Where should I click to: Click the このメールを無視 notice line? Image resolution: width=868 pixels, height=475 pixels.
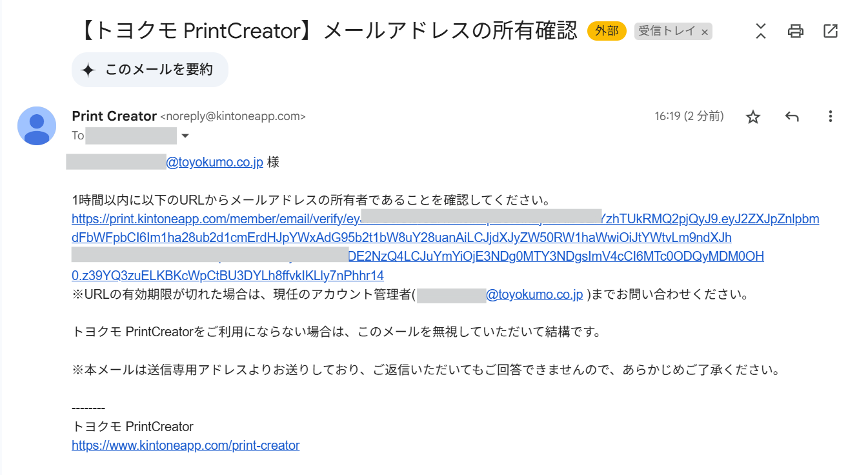click(x=336, y=332)
